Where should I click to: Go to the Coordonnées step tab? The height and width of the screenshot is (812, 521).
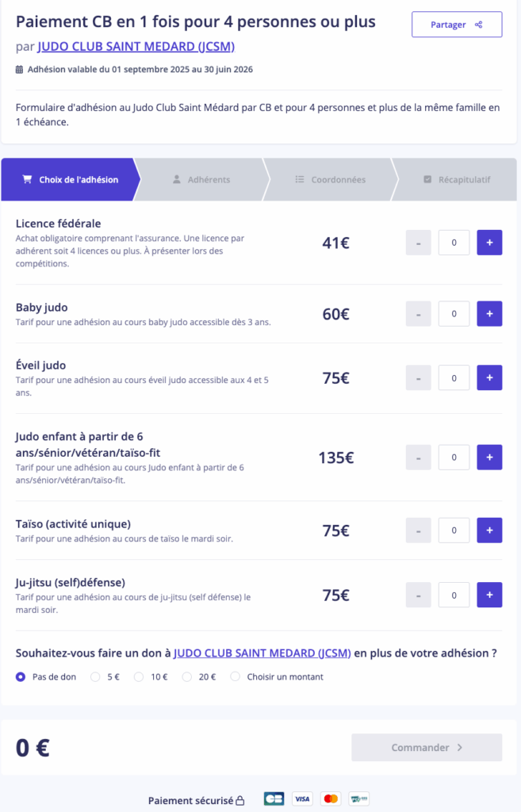point(330,179)
